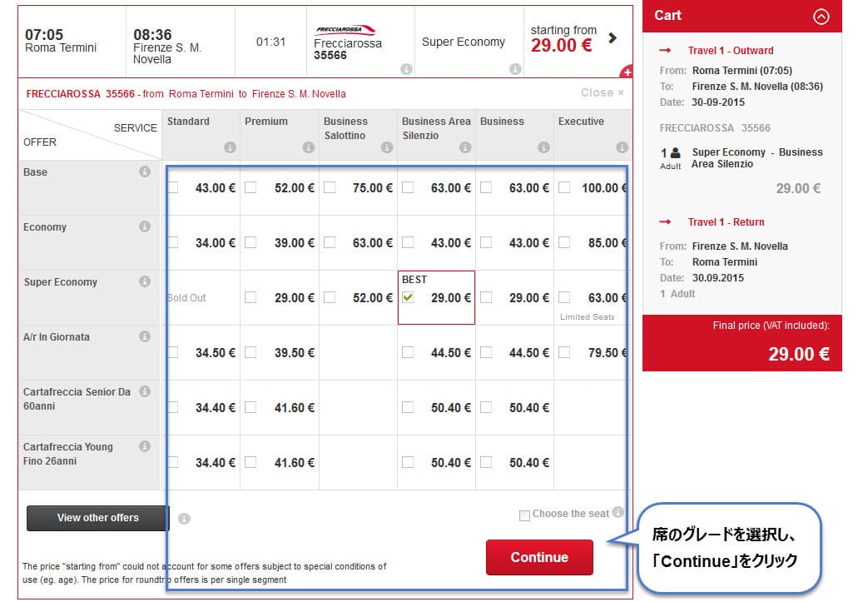Open Business Area Silenzio info icon

(465, 147)
